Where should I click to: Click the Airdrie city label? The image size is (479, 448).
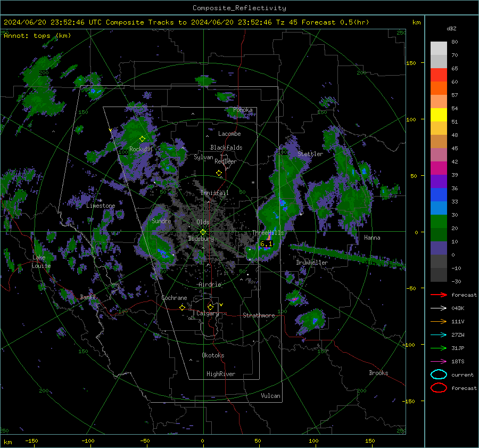(210, 284)
